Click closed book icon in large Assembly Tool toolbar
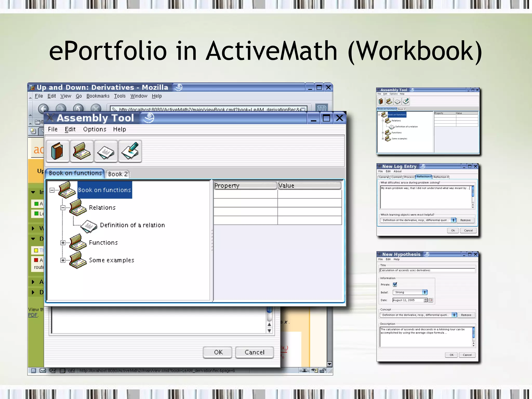Screen dimensions: 532x399 click(57, 151)
